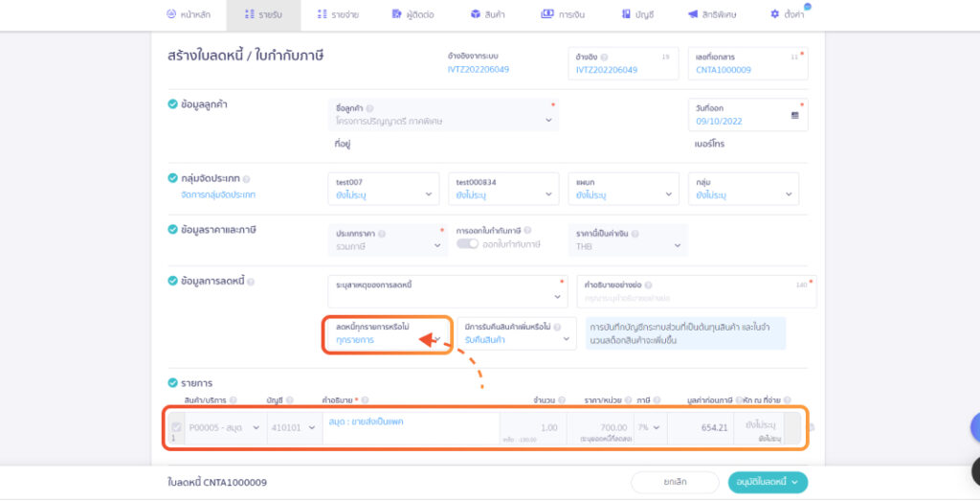980x501 pixels.
Task: Open the หน้าหลัก home tab icon
Action: pos(171,14)
